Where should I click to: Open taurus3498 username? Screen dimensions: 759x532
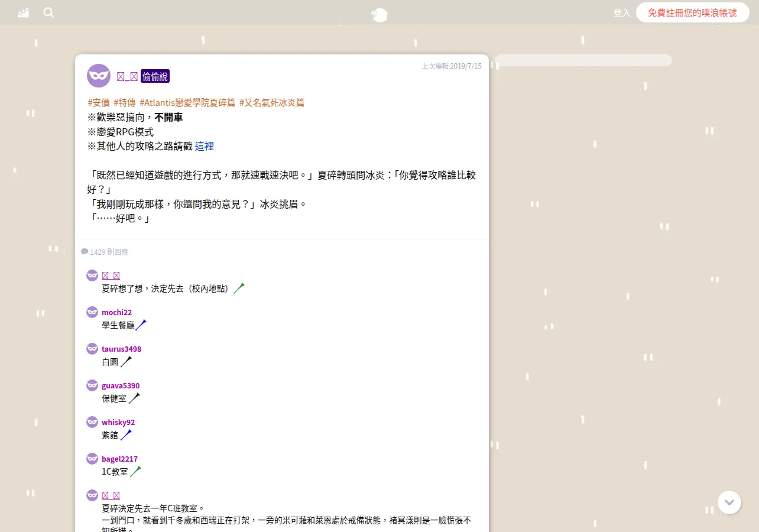[121, 349]
